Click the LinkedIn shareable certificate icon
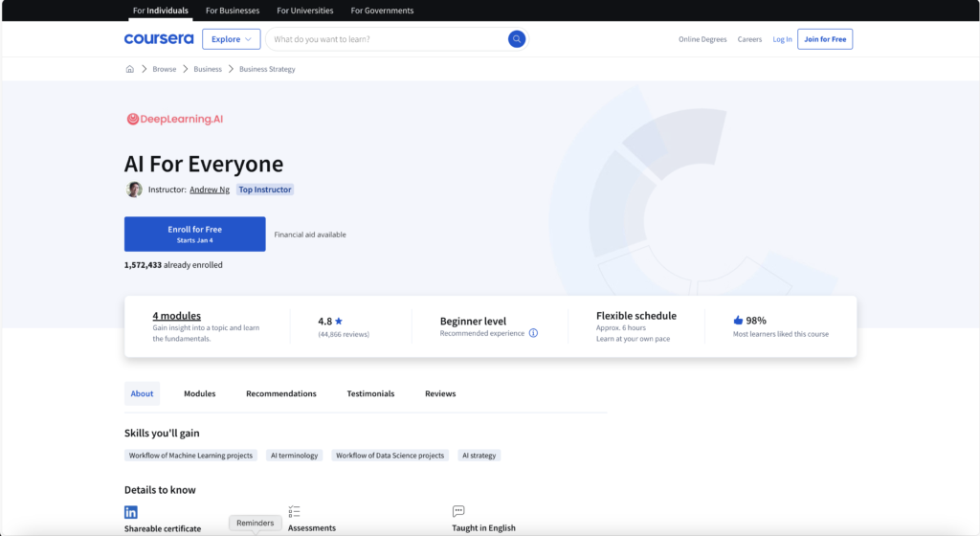 click(131, 512)
